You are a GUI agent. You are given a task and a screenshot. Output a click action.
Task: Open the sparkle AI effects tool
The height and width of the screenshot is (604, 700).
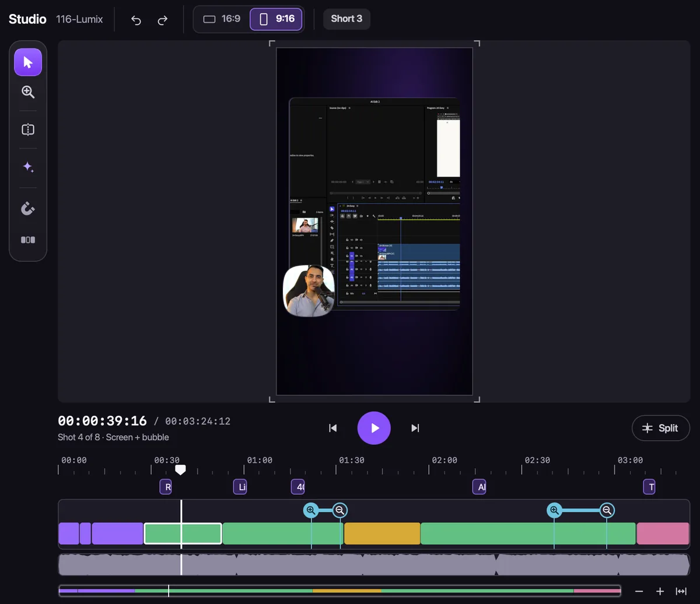[x=28, y=167]
